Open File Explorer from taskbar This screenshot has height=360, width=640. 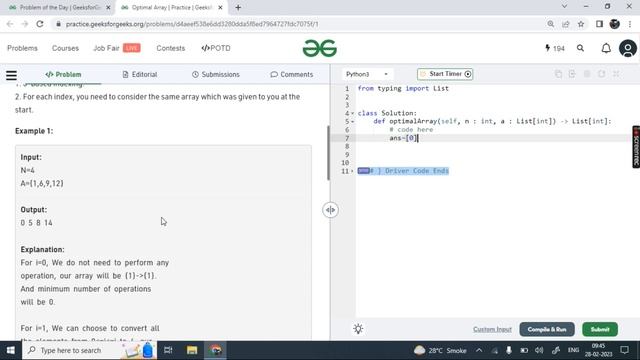pos(192,350)
